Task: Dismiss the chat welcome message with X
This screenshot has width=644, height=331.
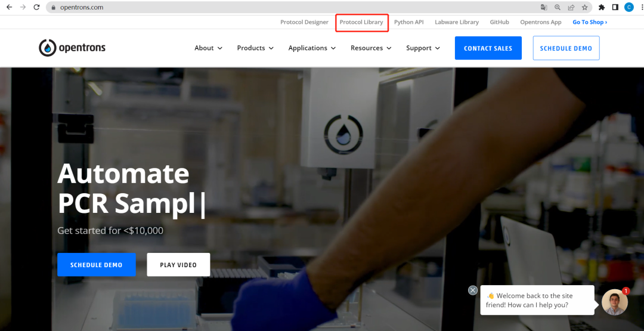Action: tap(473, 290)
